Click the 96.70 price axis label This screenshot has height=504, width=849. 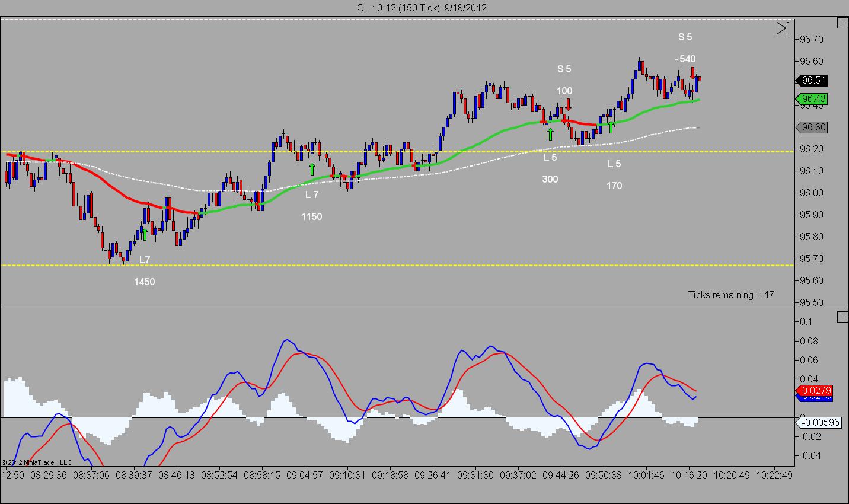click(812, 39)
